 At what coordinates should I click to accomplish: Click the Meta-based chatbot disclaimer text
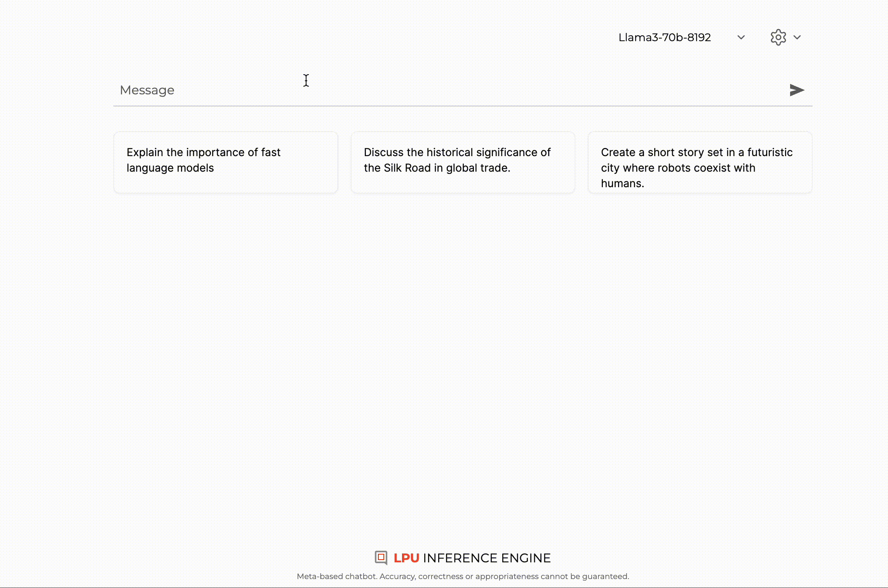tap(463, 576)
